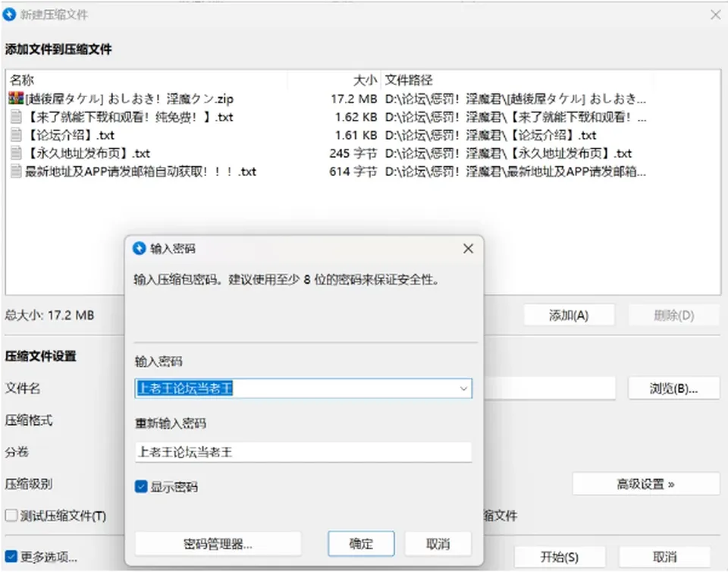Image resolution: width=728 pixels, height=572 pixels.
Task: Click the 1.61 KB size cell
Action: [x=356, y=135]
